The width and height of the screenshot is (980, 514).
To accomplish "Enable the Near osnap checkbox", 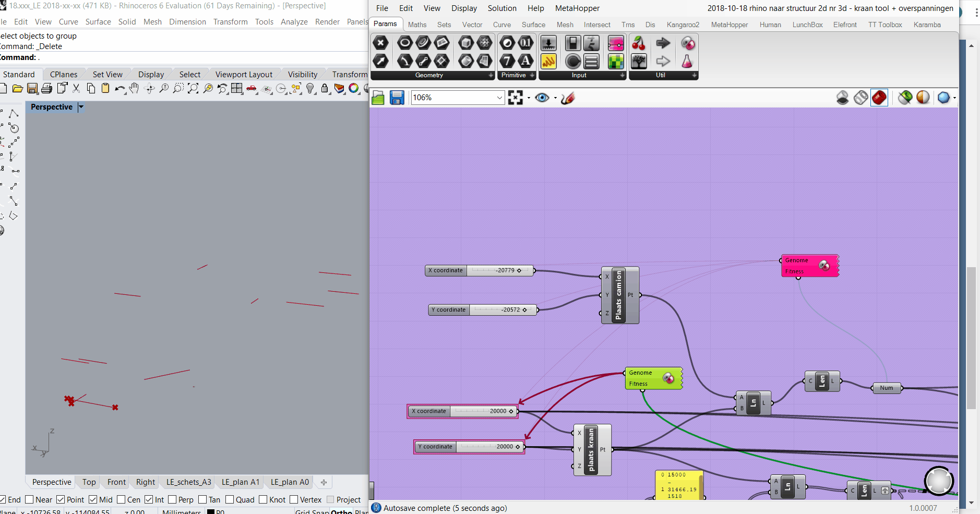I will tap(29, 499).
